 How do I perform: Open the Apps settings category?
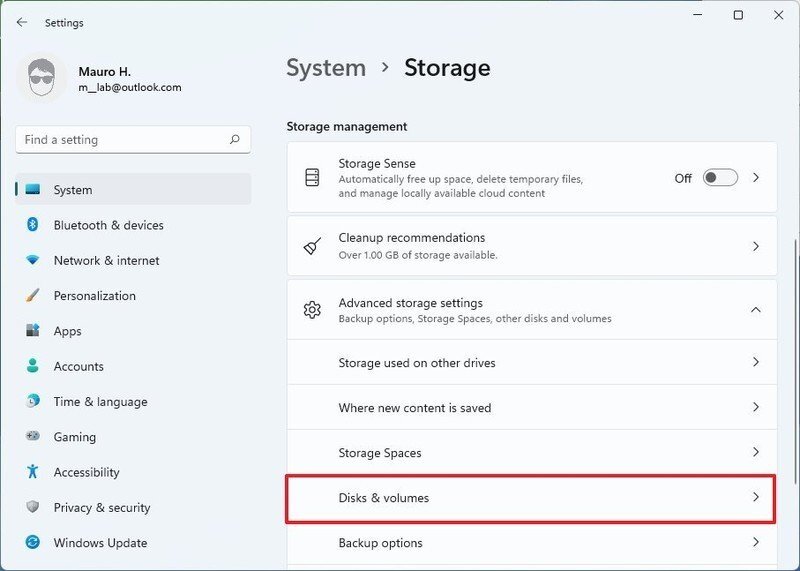coord(68,331)
